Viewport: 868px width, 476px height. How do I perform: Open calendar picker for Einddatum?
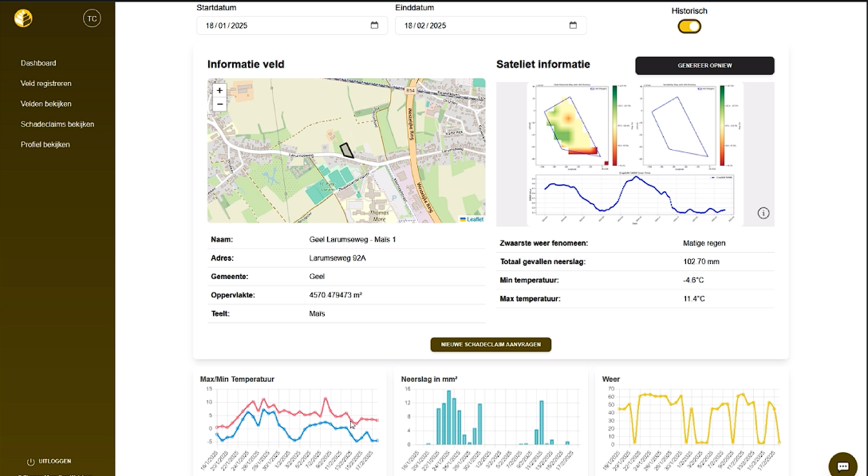(573, 26)
